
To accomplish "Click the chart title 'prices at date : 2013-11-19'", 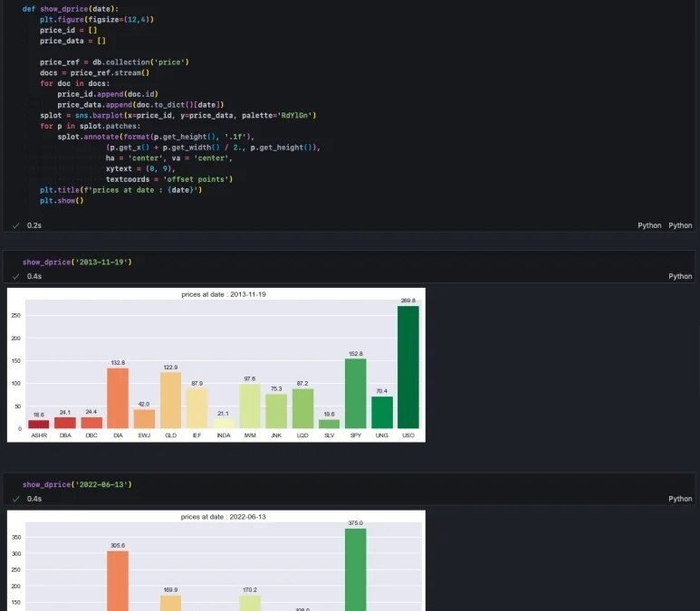I will [x=224, y=294].
